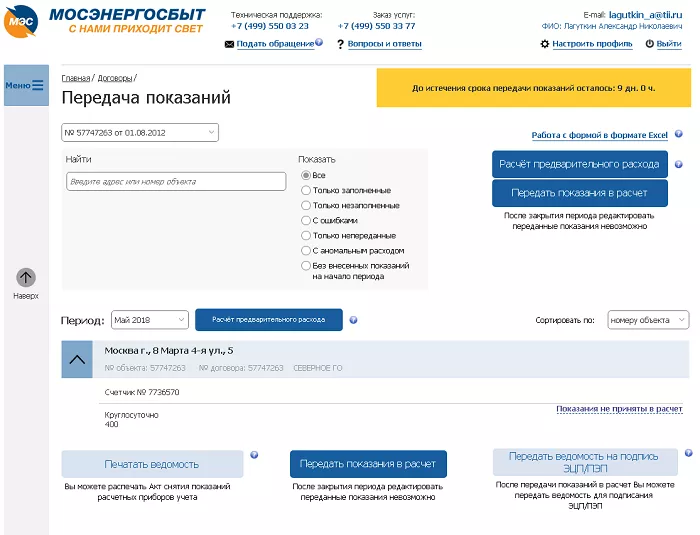Click the Наверх up-arrow icon
700x535 pixels.
(x=26, y=278)
